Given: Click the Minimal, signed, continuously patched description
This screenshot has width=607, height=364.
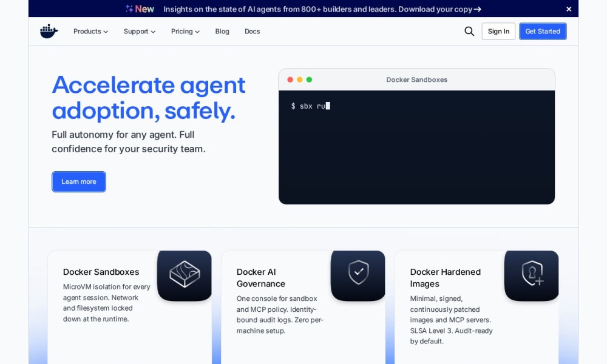Looking at the screenshot, I should (452, 320).
